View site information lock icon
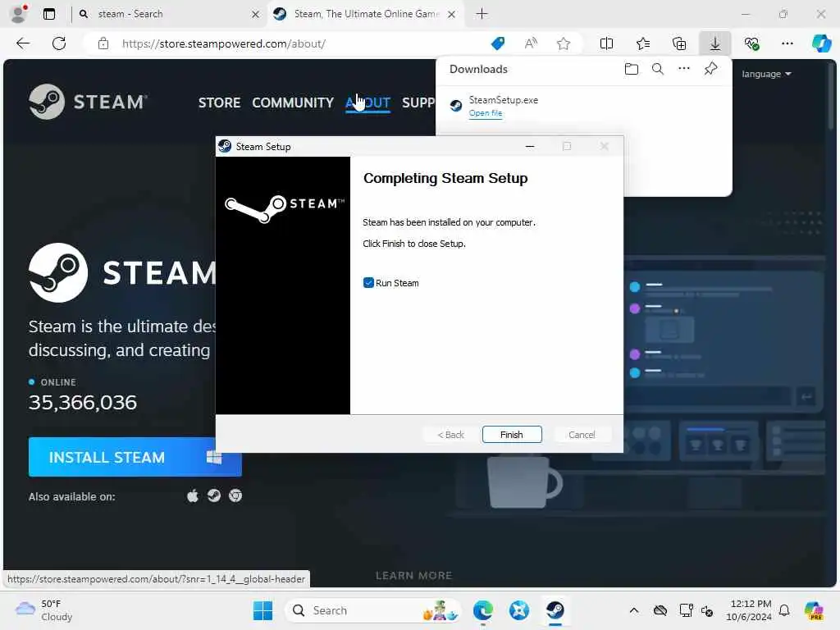 pos(103,43)
